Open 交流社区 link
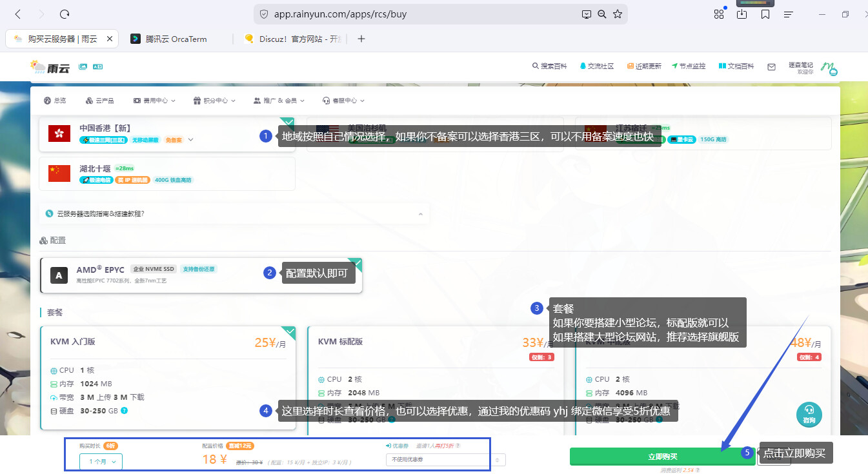This screenshot has width=868, height=474. click(596, 66)
